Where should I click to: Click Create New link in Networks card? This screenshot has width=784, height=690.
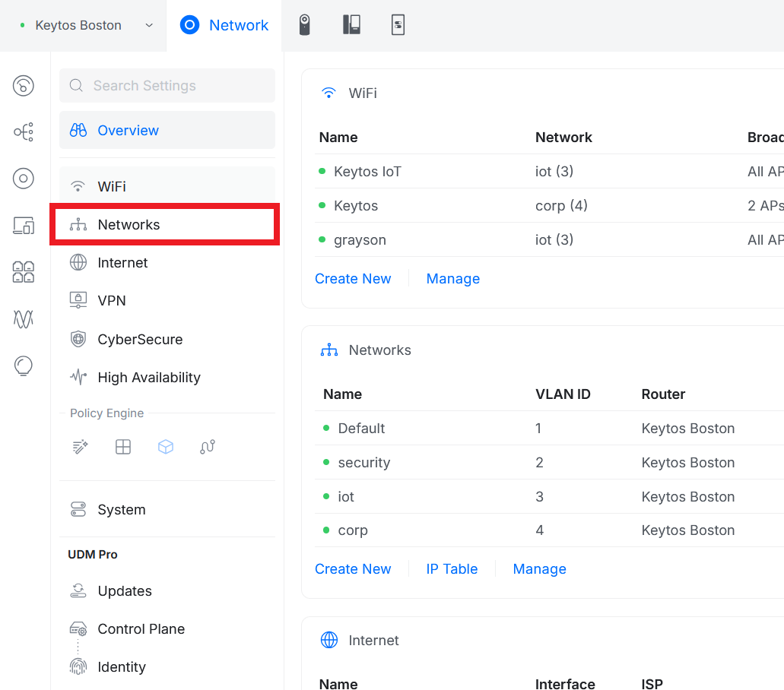point(353,568)
